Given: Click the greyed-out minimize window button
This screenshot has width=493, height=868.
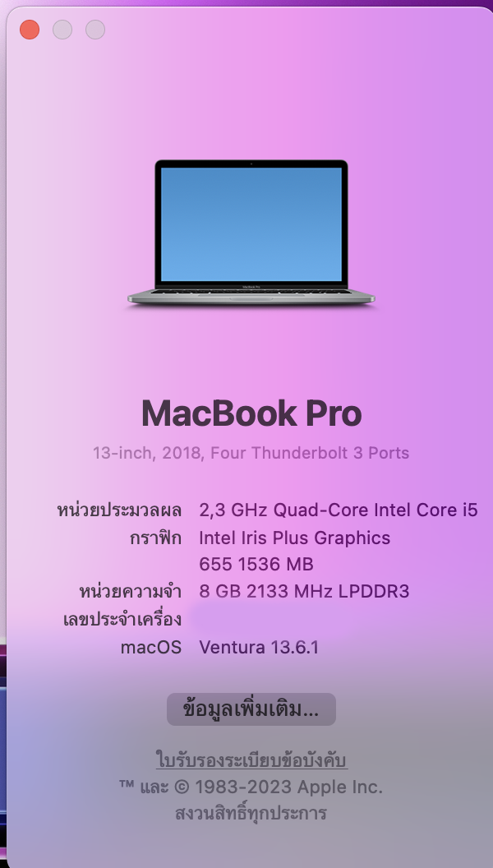Looking at the screenshot, I should tap(62, 30).
